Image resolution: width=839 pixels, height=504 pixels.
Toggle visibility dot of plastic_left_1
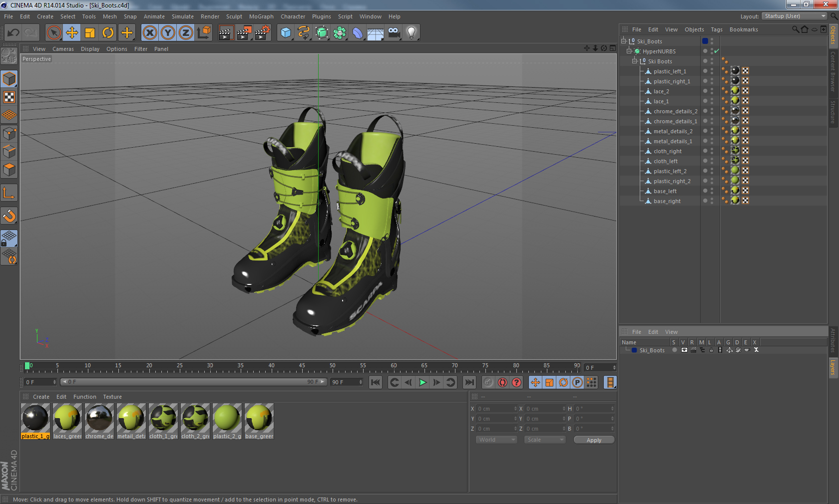(705, 71)
